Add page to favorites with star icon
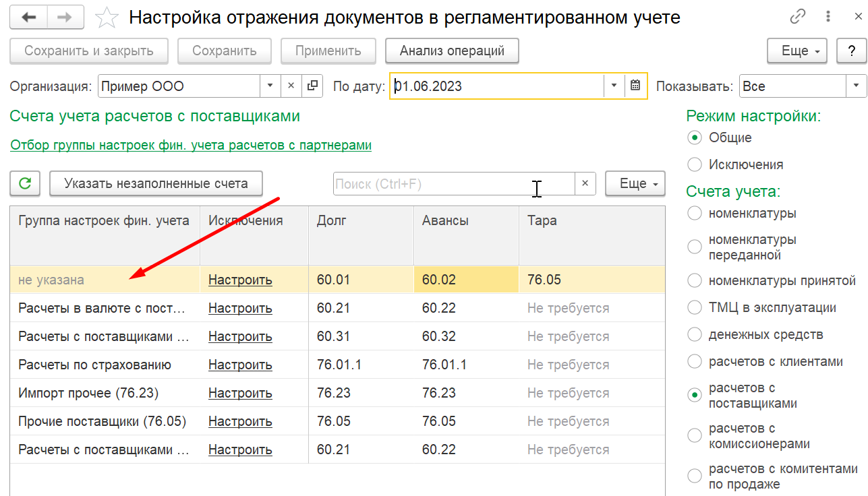 [107, 18]
